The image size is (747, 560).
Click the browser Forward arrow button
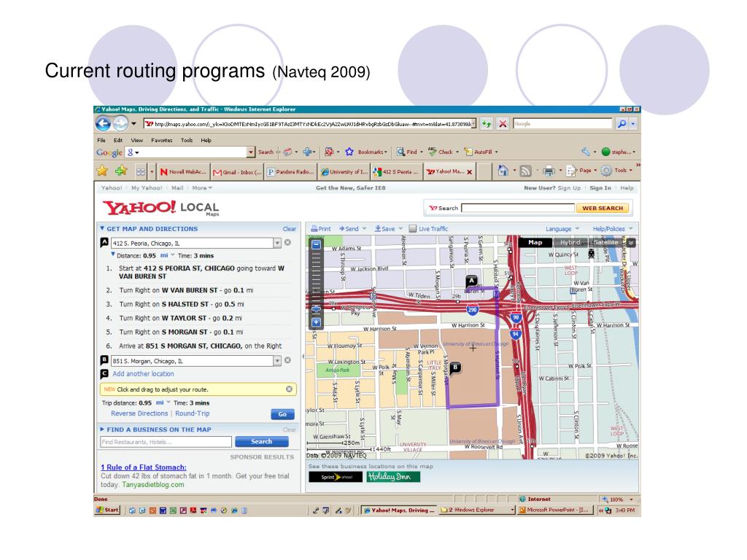[x=120, y=124]
